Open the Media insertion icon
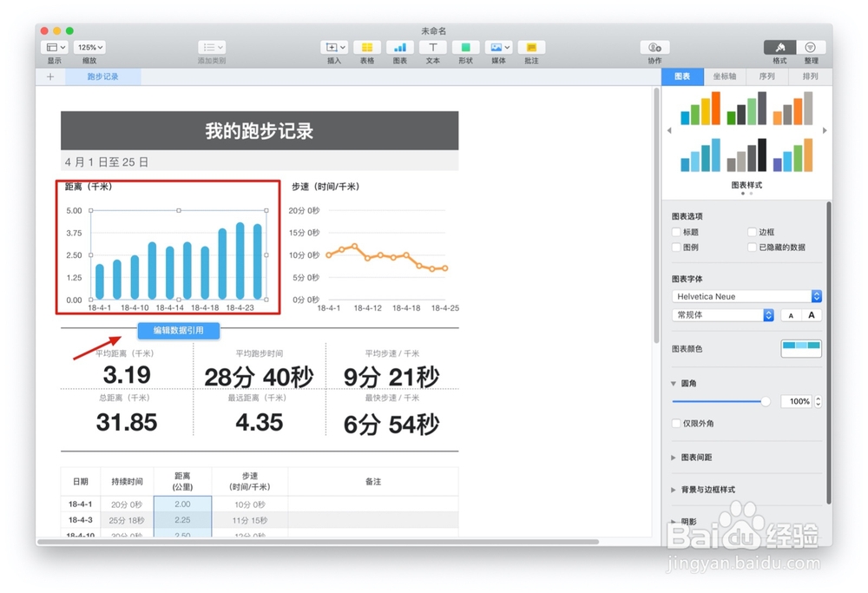 tap(497, 48)
